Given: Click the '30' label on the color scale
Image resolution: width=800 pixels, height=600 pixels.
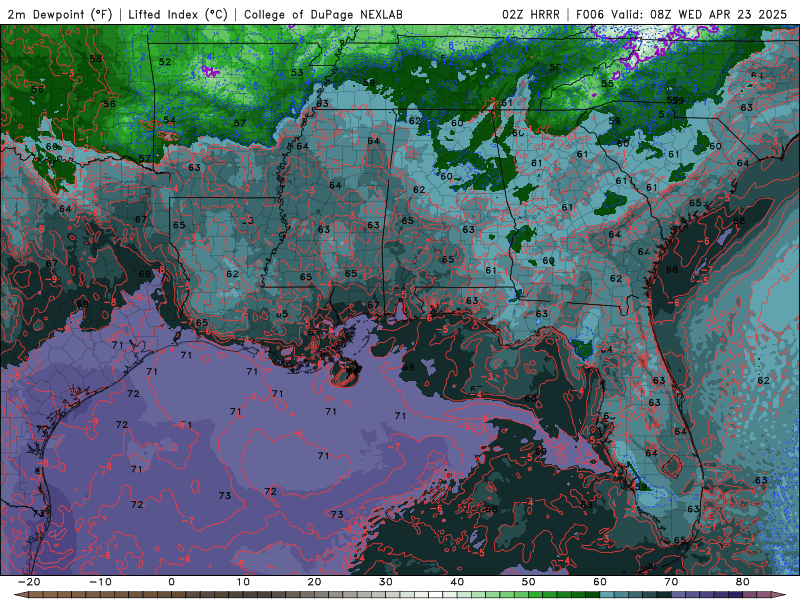Looking at the screenshot, I should 386,582.
